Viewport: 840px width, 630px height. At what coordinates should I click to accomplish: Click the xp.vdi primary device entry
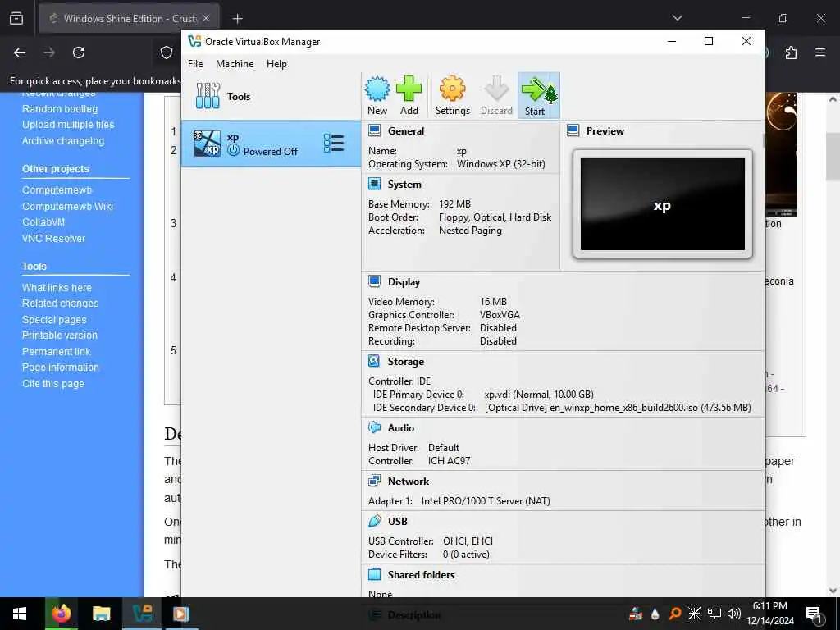pyautogui.click(x=539, y=395)
